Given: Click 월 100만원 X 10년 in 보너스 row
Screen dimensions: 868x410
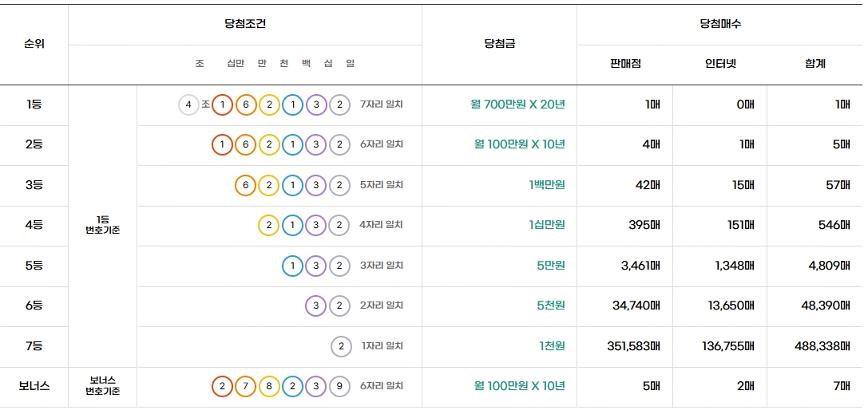Looking at the screenshot, I should [x=520, y=386].
